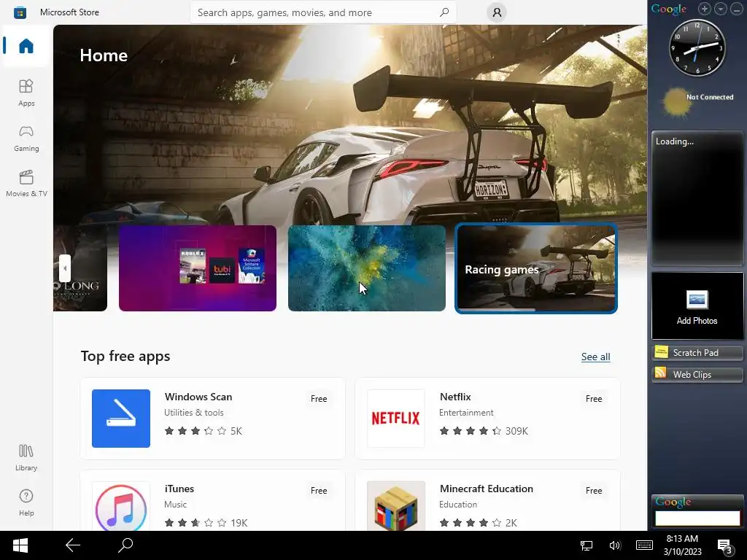Click the Add Photos icon in sidebar

point(697,300)
